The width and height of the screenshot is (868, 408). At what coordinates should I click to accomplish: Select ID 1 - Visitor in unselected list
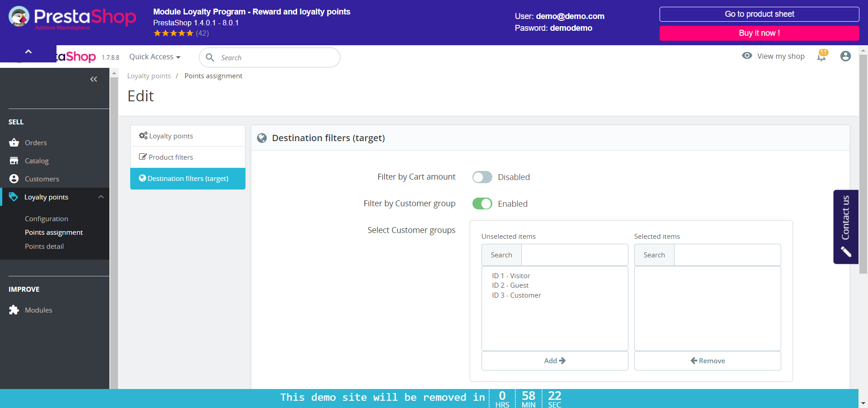coord(511,275)
